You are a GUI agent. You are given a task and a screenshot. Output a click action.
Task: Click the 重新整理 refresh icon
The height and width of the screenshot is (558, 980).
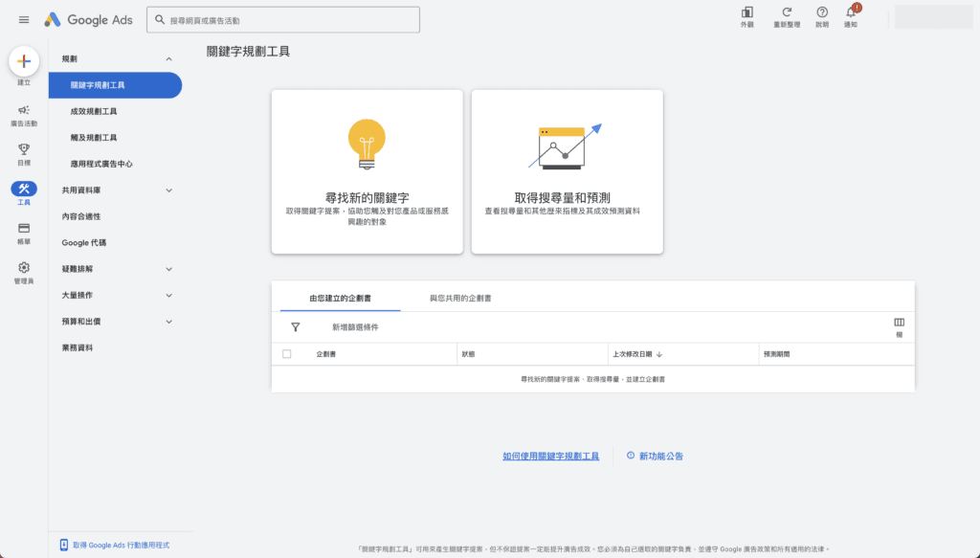tap(789, 15)
